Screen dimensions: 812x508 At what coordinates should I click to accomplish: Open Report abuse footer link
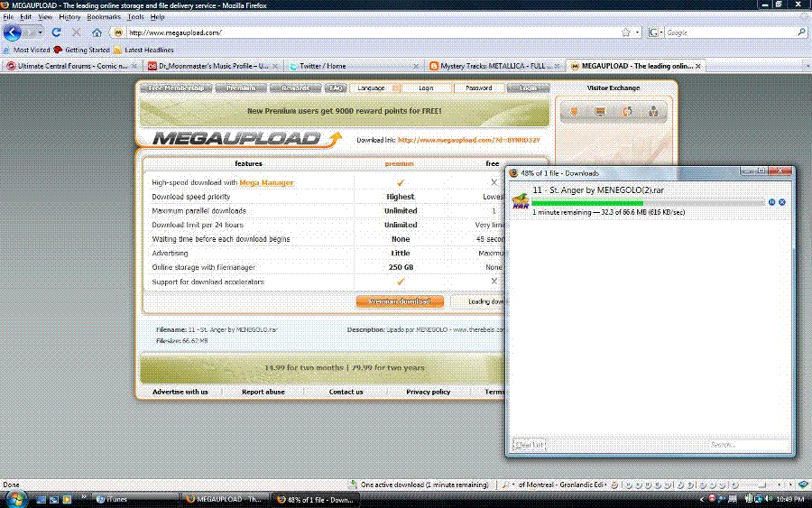263,392
